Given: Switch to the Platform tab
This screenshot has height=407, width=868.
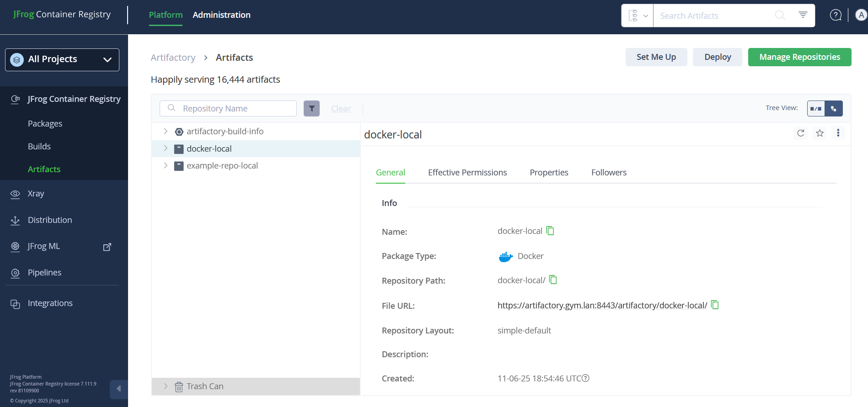Looking at the screenshot, I should click(x=166, y=15).
